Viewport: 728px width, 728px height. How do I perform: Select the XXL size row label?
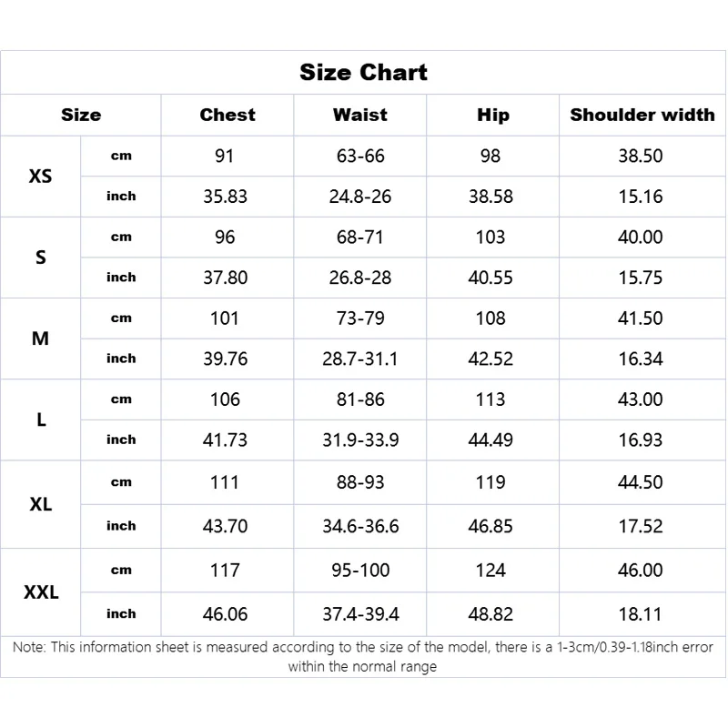click(41, 592)
